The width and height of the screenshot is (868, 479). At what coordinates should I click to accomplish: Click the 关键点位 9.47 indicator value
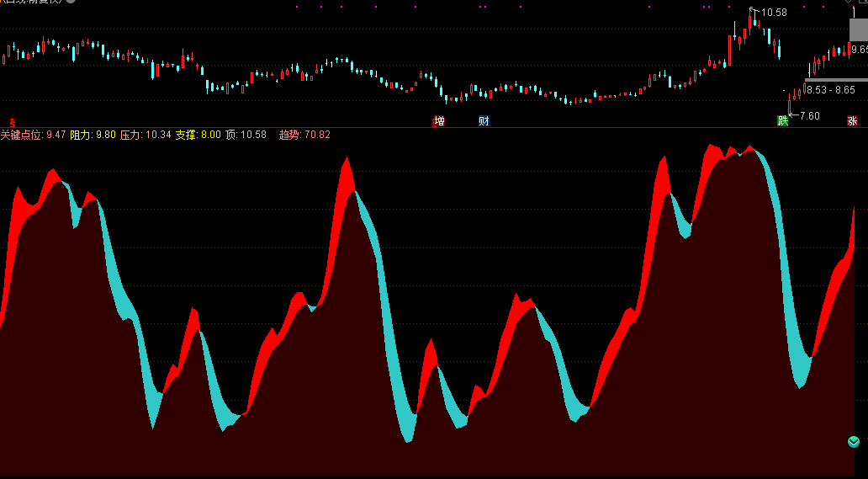(x=33, y=135)
